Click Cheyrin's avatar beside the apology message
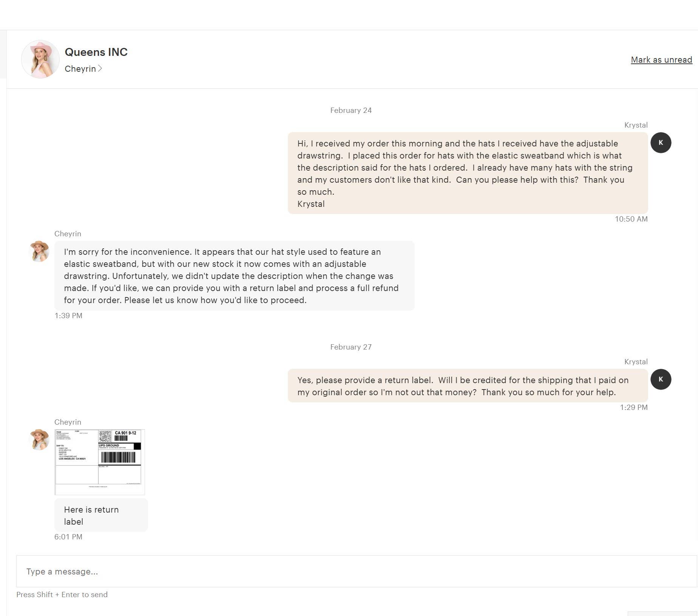 coord(39,251)
